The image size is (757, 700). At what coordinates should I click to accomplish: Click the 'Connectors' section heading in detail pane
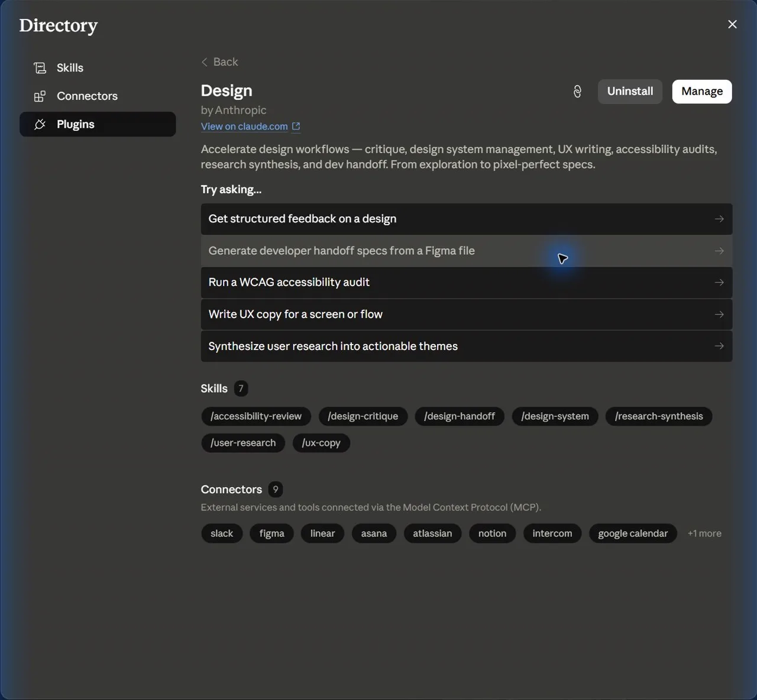tap(231, 490)
